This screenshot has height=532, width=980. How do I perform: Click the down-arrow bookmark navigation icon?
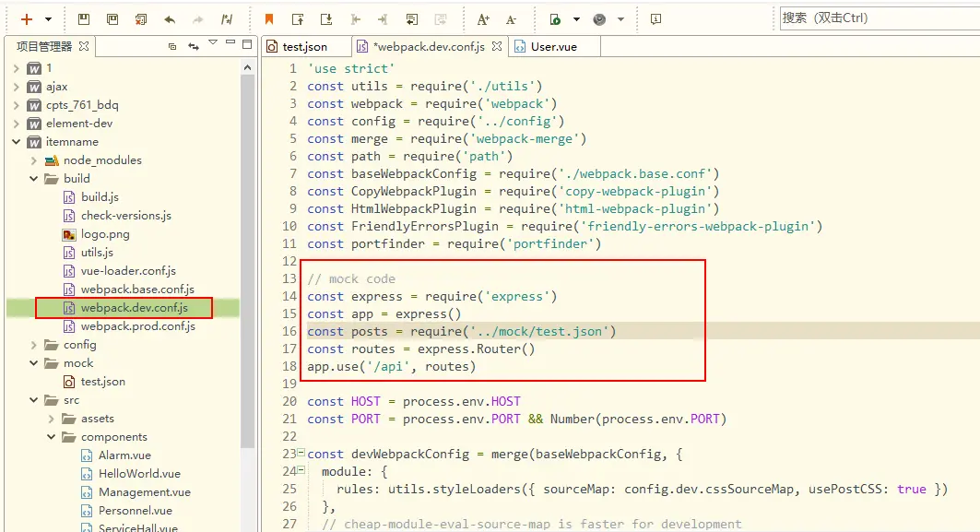pos(326,19)
